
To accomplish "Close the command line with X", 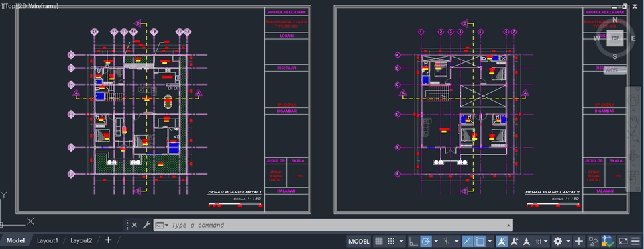I will (134, 225).
